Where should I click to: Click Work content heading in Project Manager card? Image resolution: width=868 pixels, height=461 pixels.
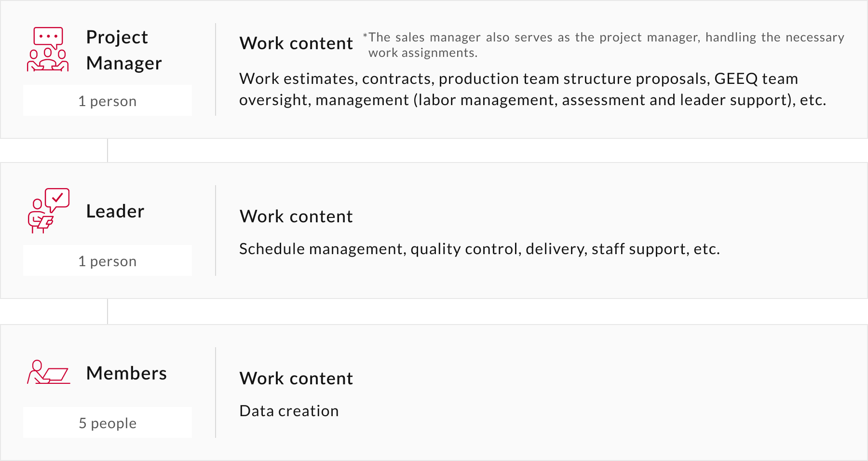296,43
